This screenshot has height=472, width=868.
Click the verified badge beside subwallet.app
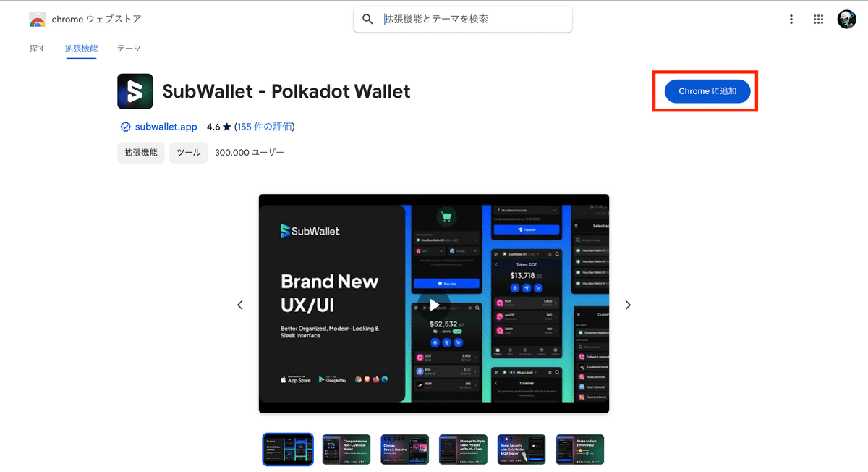(x=126, y=127)
